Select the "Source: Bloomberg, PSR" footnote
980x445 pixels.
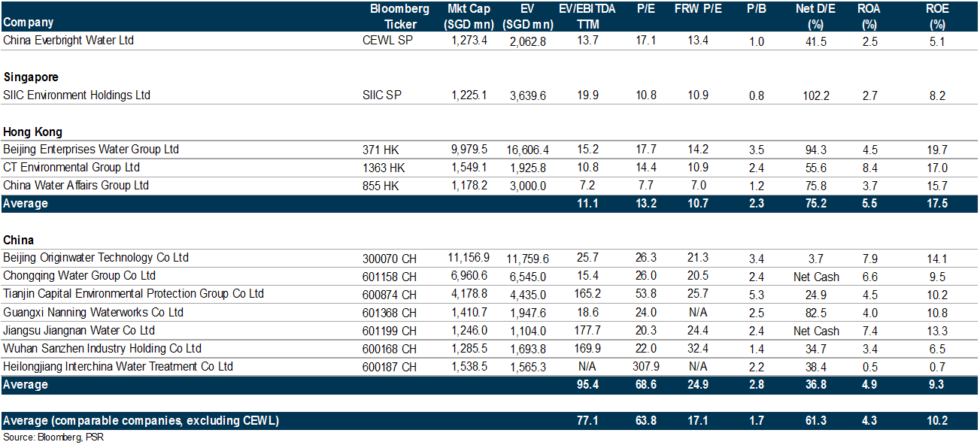point(53,437)
